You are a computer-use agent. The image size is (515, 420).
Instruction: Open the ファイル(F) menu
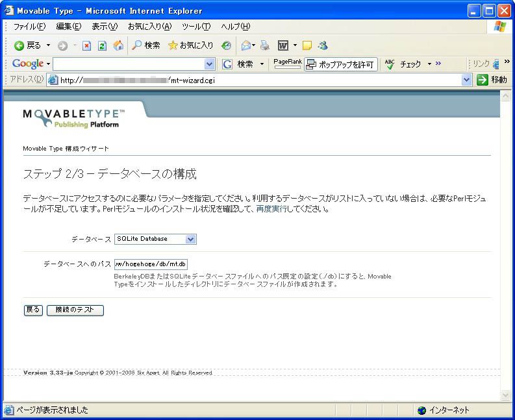(x=29, y=26)
